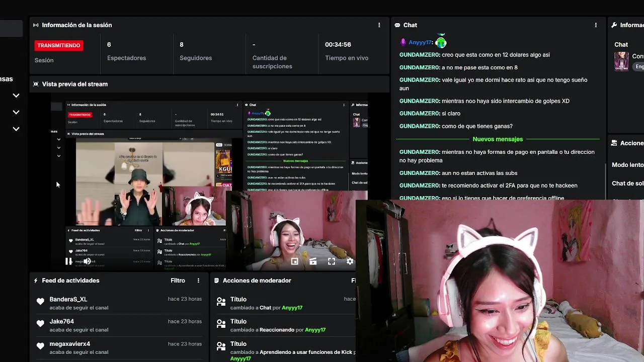Image resolution: width=644 pixels, height=362 pixels.
Task: Click the Acciones de moderador people icon
Action: (217, 281)
